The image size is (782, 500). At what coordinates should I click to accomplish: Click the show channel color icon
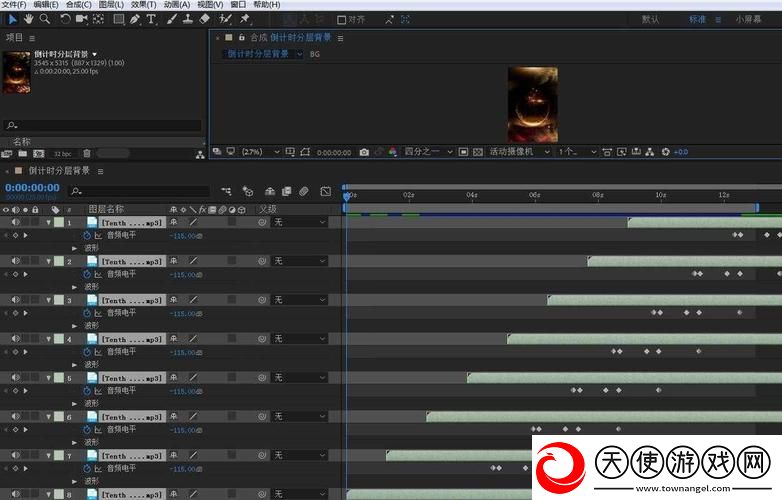(393, 152)
